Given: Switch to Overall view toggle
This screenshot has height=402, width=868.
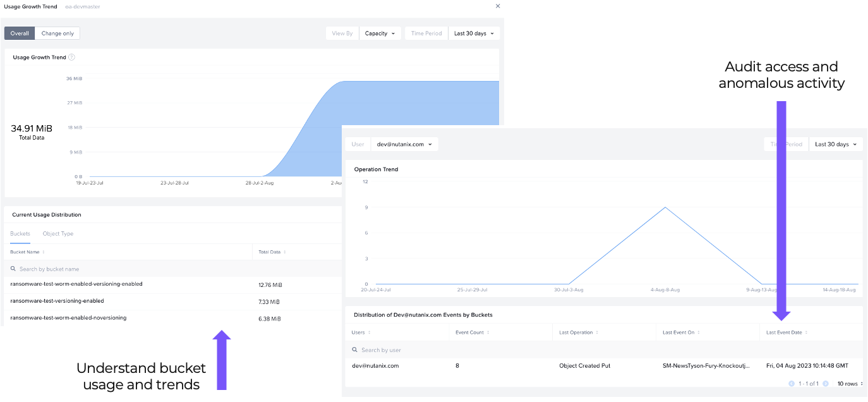Looking at the screenshot, I should (x=20, y=33).
